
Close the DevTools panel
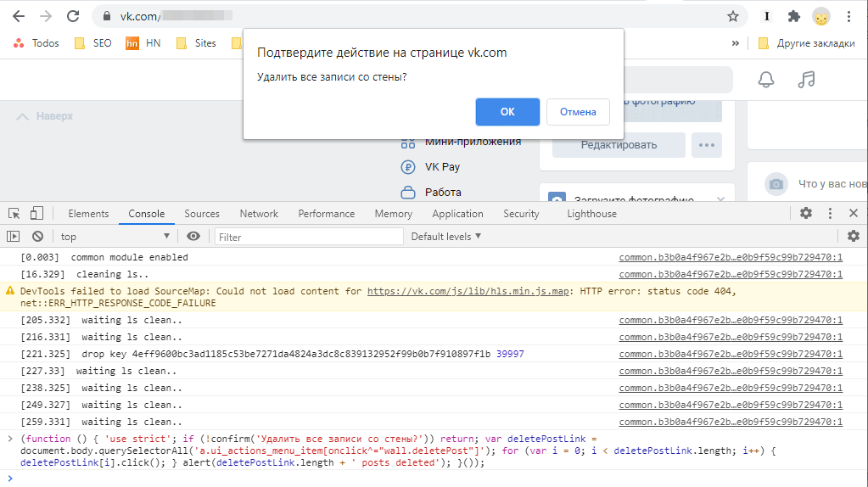854,213
